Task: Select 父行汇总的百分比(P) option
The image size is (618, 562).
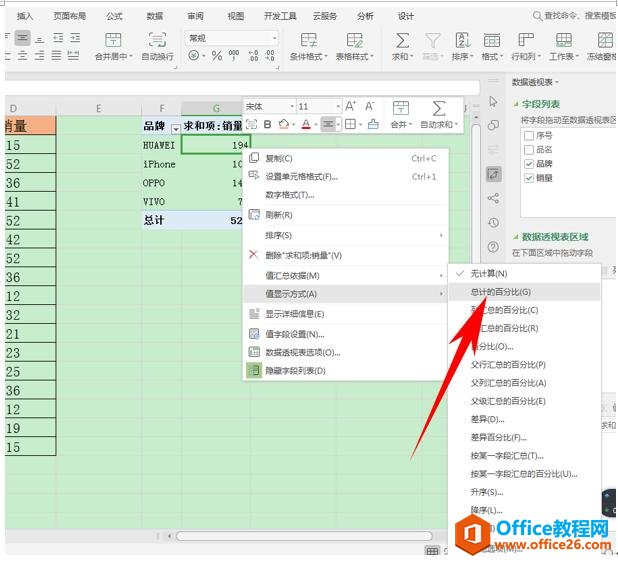Action: (525, 365)
